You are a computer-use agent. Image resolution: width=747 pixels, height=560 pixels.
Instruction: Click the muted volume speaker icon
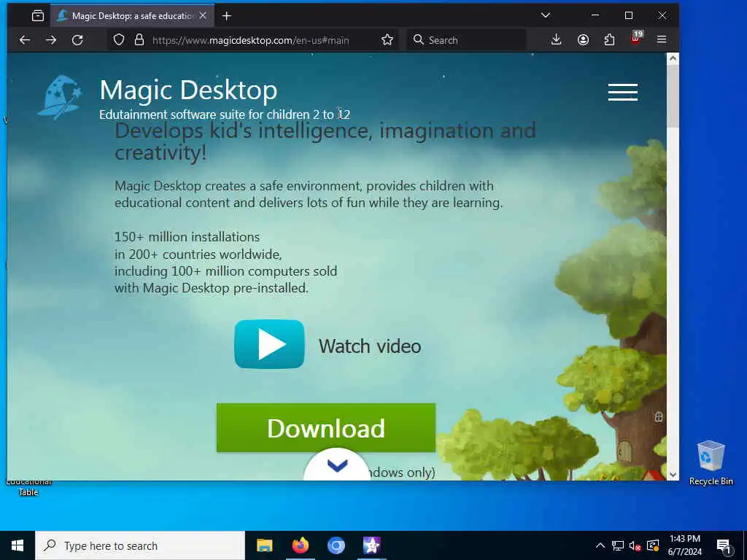coord(635,545)
